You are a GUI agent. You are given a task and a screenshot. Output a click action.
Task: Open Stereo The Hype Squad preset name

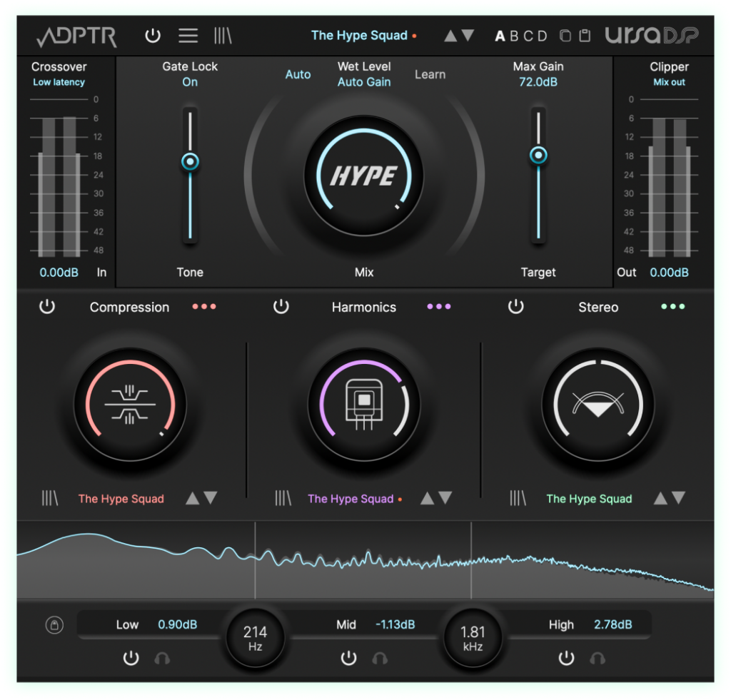tap(589, 499)
